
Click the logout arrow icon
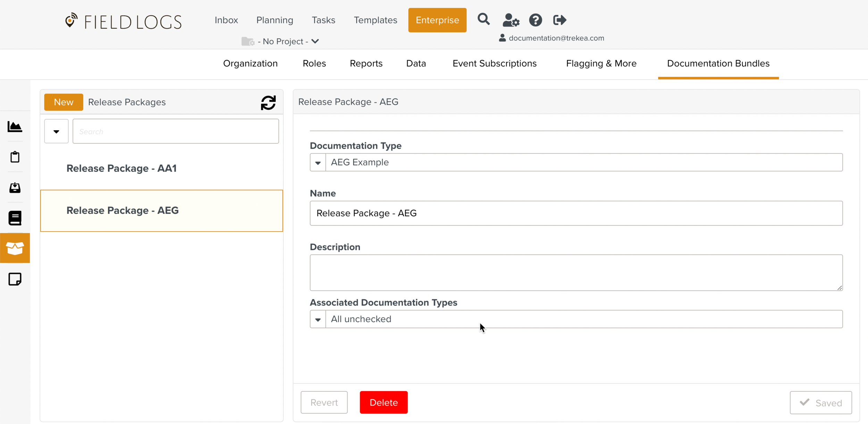[559, 20]
